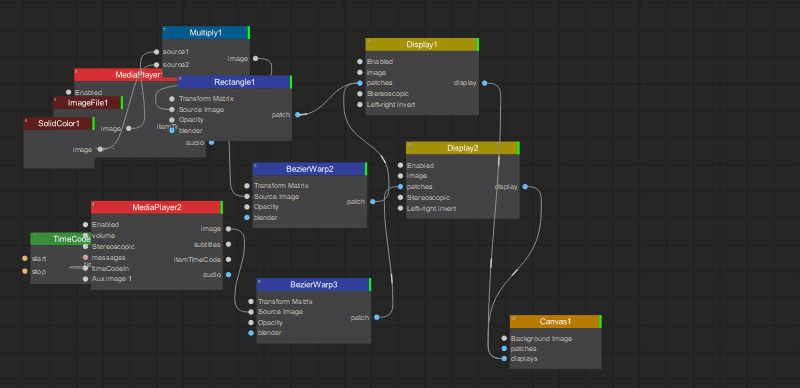Click Display1 Enabled input port dot

[x=360, y=61]
